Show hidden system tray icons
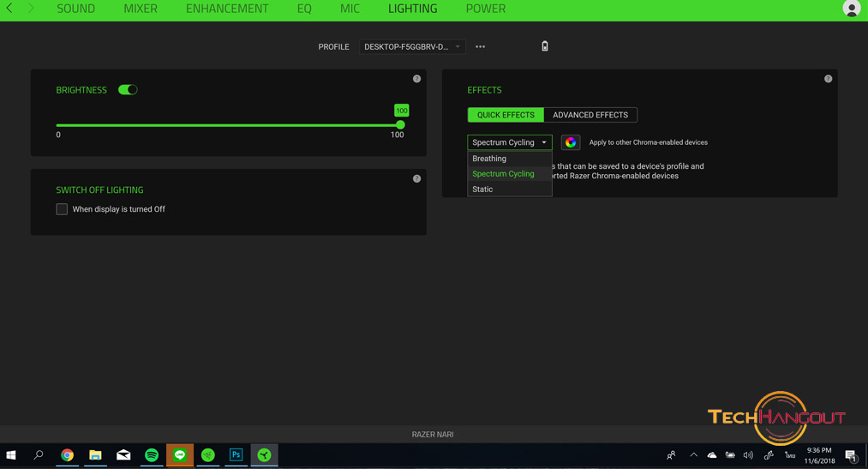Screen dimensions: 868x469 click(693, 455)
